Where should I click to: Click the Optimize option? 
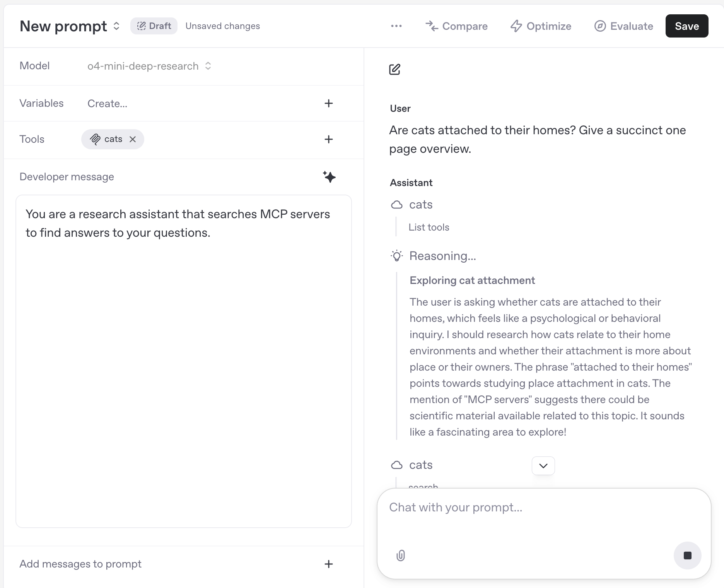(541, 26)
